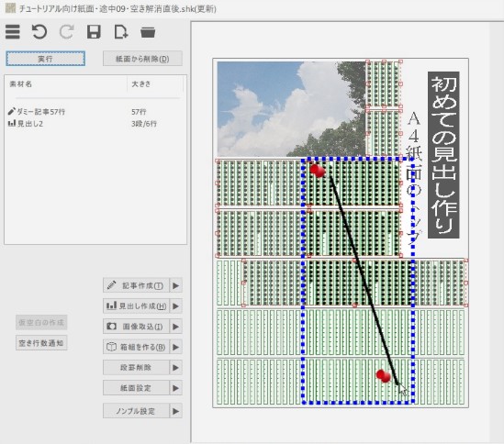Click the cloud photo on the page
The height and width of the screenshot is (444, 504).
tap(291, 109)
